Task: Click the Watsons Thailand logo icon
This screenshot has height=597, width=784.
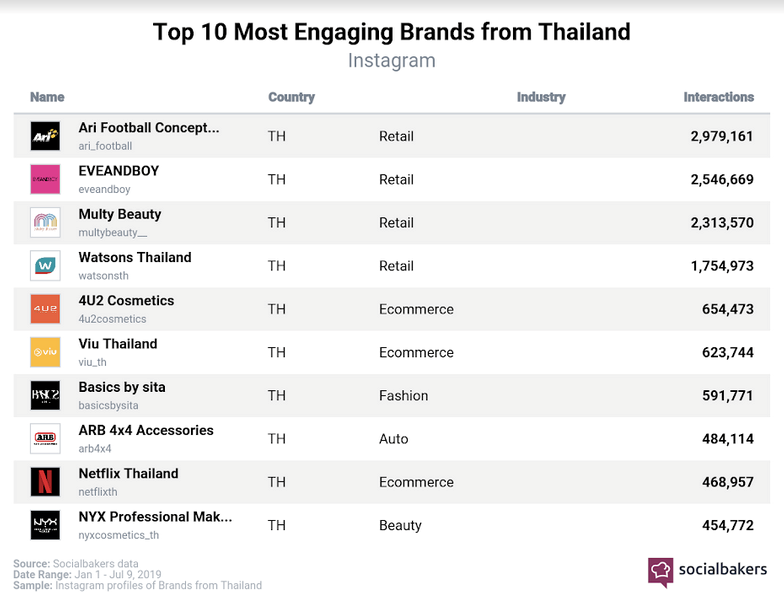Action: [45, 266]
